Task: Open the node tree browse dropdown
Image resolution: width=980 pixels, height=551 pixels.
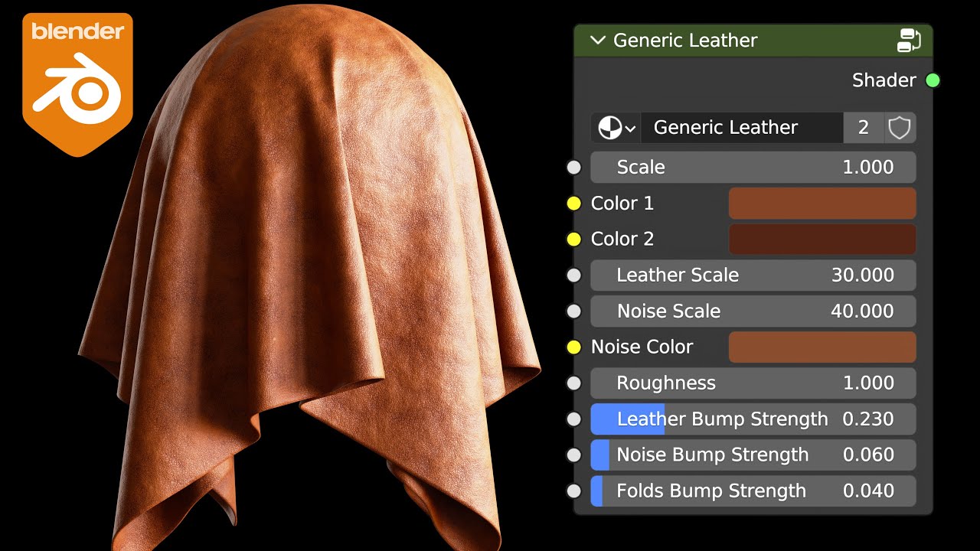Action: click(616, 128)
